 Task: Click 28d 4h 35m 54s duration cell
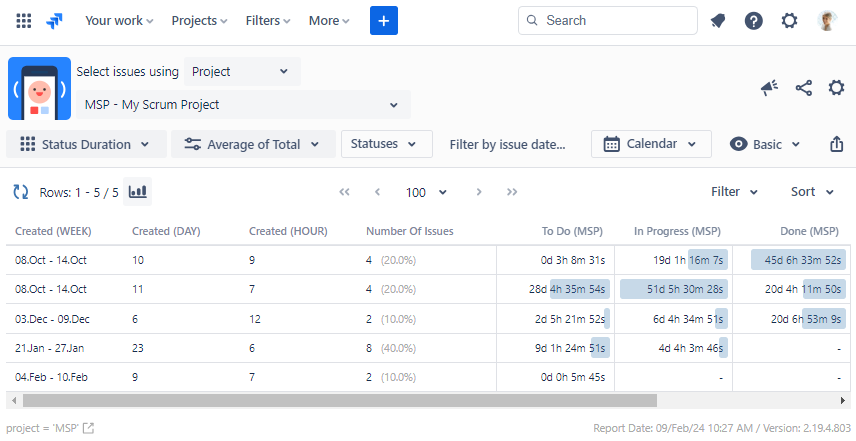tap(556, 289)
